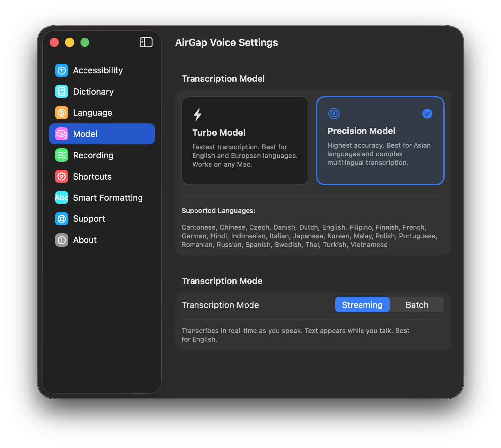Open the Accessibility settings section
Image resolution: width=501 pixels, height=448 pixels.
coord(102,70)
